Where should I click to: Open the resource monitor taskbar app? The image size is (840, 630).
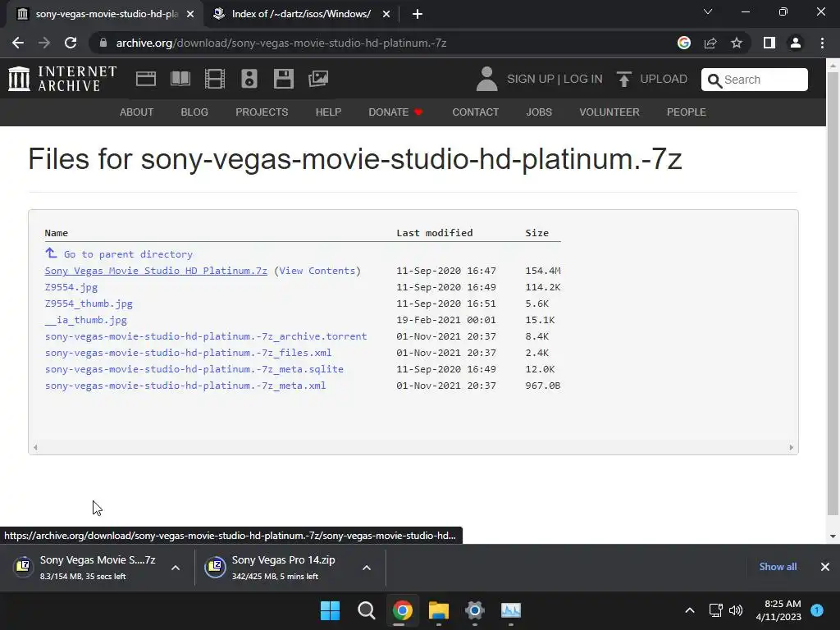(x=510, y=610)
